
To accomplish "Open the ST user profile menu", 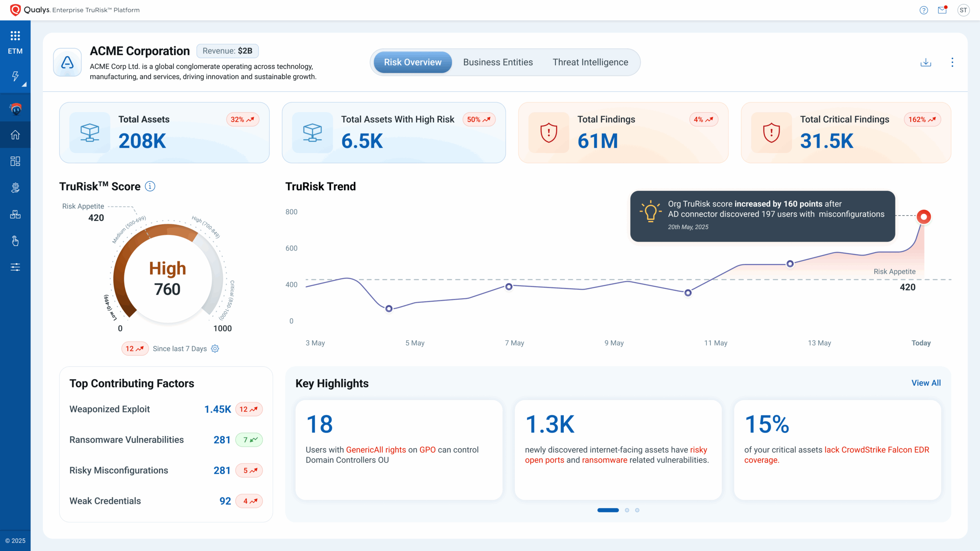I will tap(963, 10).
